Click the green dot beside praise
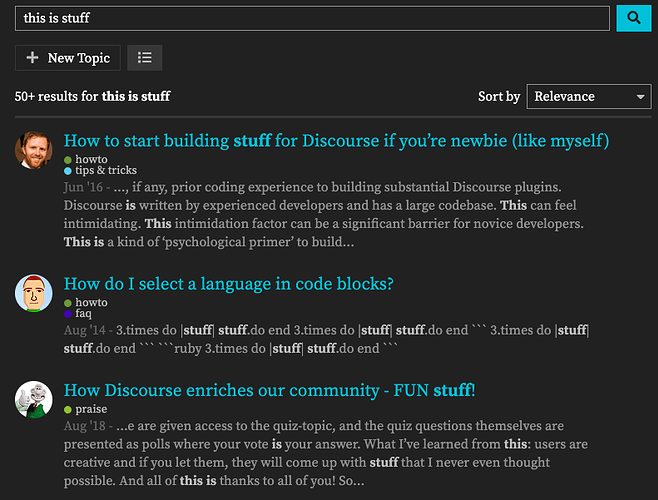 tap(68, 410)
